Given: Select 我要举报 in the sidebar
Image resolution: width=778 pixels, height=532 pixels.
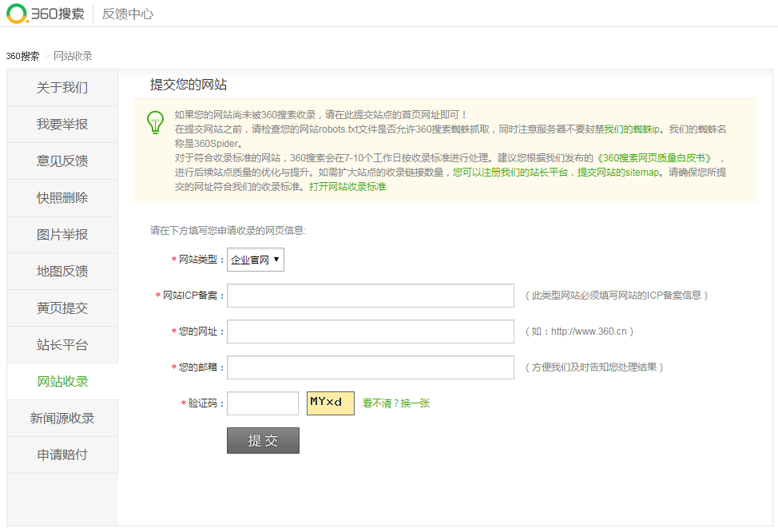Looking at the screenshot, I should coord(62,125).
